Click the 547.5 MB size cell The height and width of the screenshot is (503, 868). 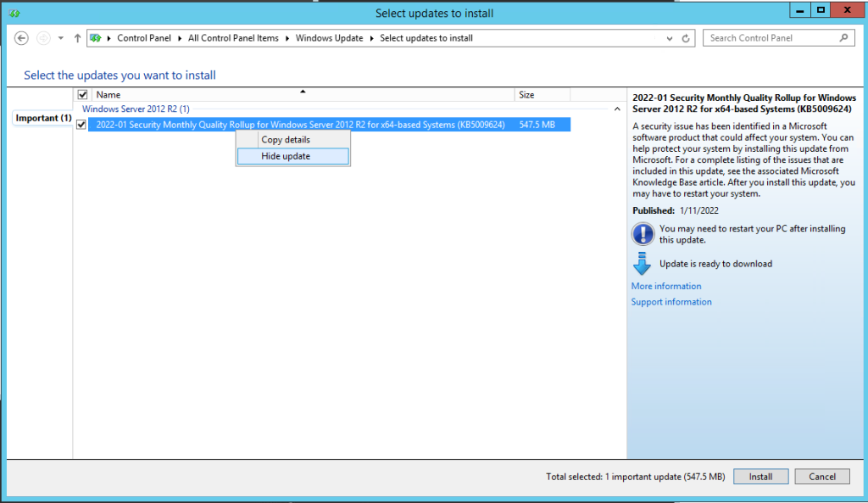pos(537,125)
